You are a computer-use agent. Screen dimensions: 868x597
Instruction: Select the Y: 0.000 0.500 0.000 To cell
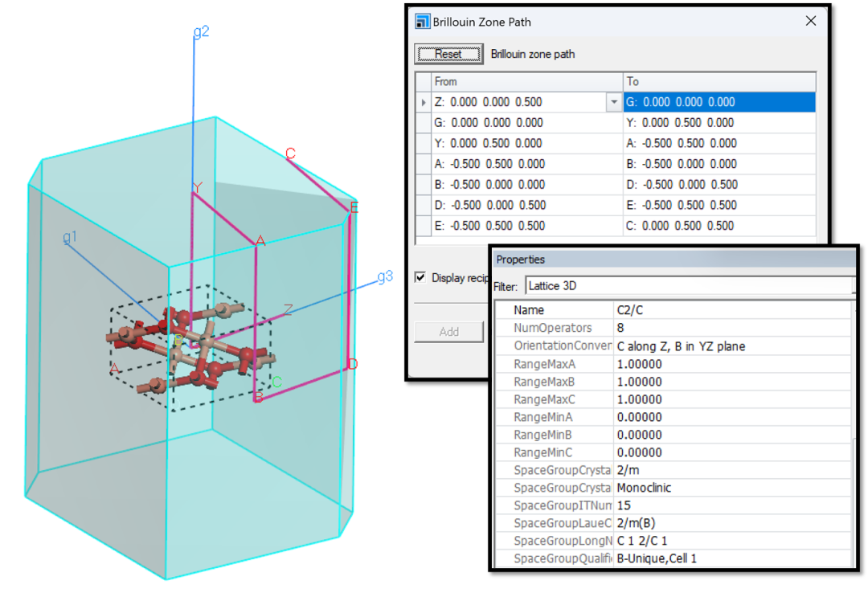coord(719,123)
